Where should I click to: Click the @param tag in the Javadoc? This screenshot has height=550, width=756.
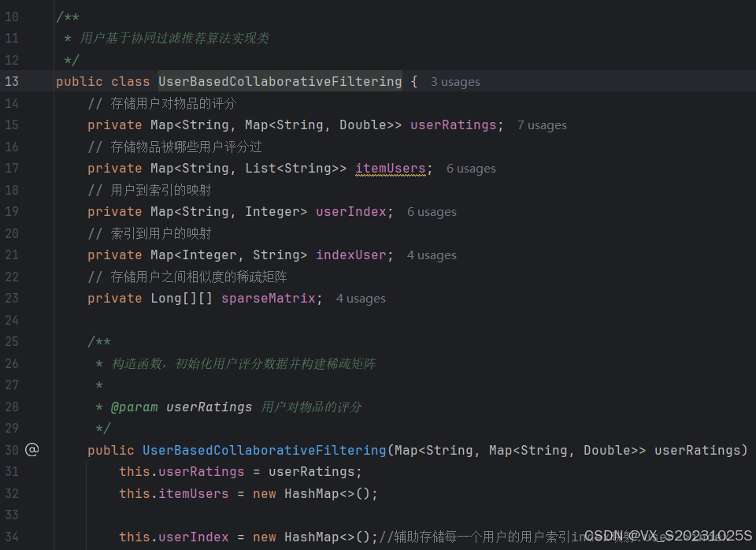click(134, 407)
